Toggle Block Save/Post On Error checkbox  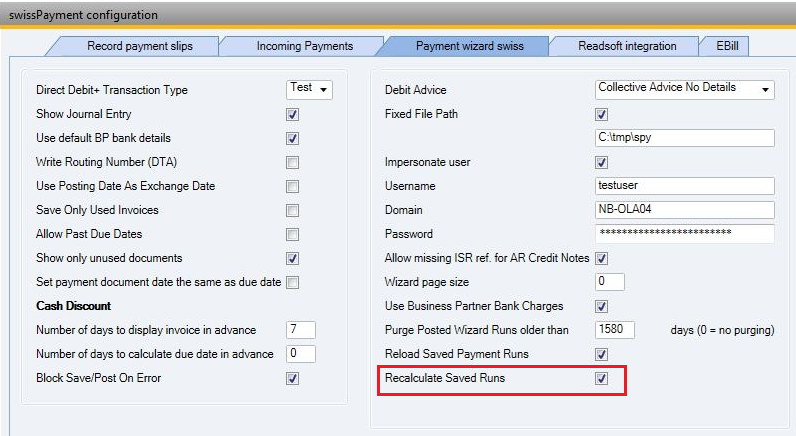pos(292,378)
